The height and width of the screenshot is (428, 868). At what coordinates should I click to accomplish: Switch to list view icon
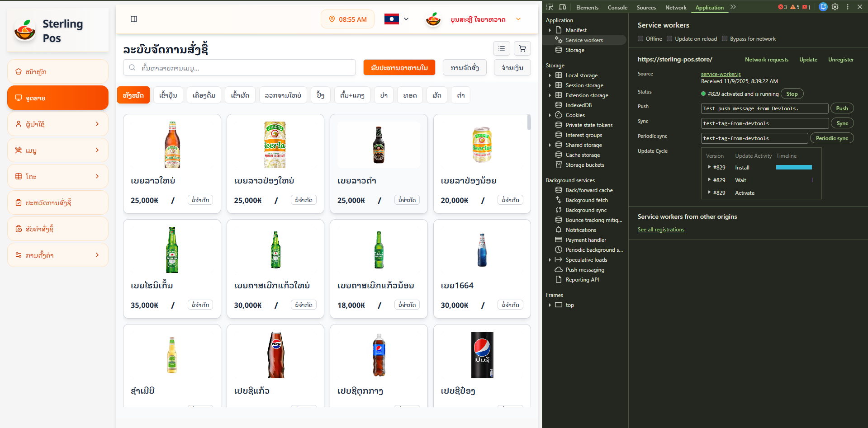502,48
